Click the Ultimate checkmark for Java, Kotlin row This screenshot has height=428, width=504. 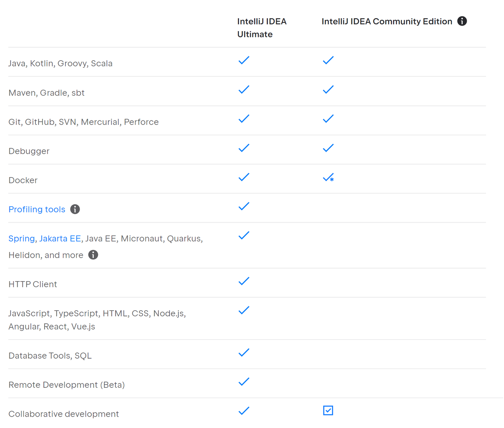pos(244,60)
